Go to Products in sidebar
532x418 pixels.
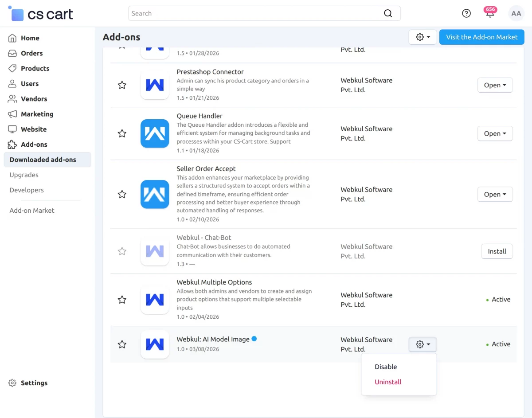[35, 68]
